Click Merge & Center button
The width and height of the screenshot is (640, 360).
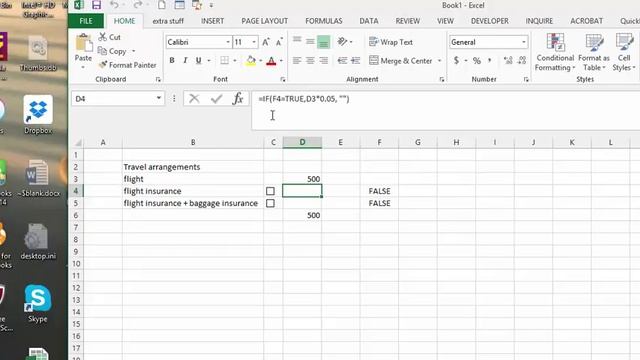tap(400, 60)
